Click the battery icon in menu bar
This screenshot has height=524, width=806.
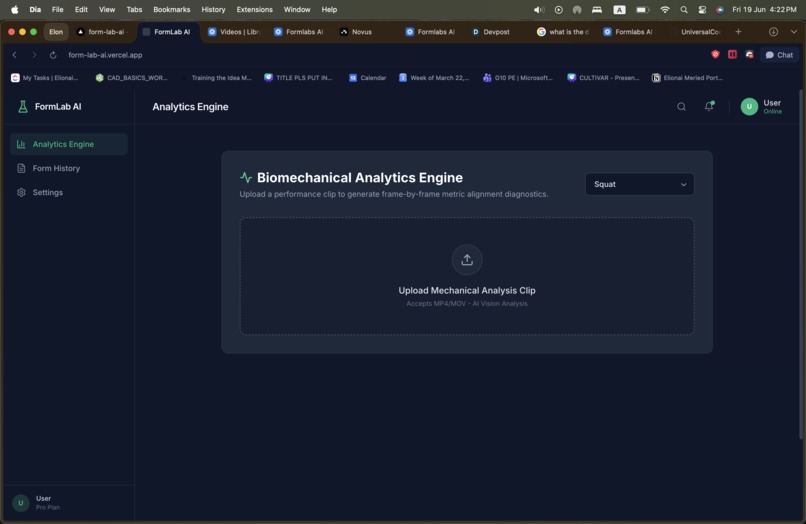pyautogui.click(x=643, y=9)
